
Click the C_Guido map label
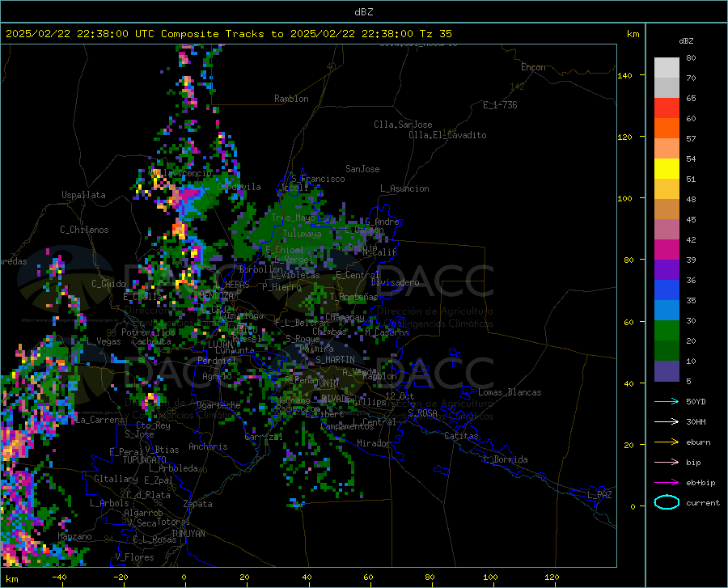[x=108, y=284]
